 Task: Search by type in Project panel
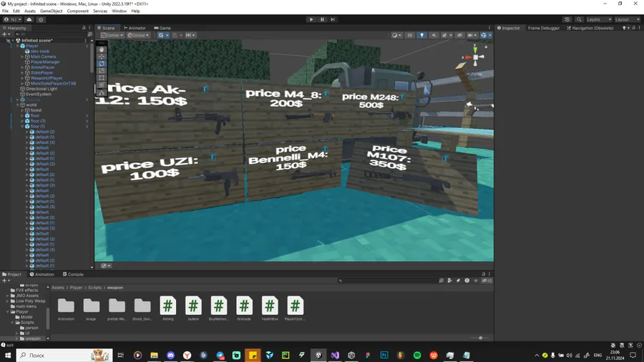[449, 280]
